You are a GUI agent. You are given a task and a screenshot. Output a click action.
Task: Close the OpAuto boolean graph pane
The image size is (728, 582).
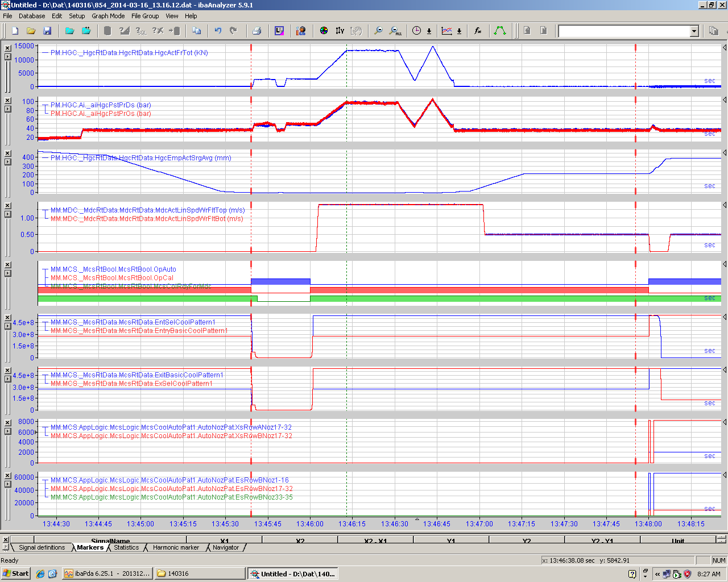click(x=7, y=265)
